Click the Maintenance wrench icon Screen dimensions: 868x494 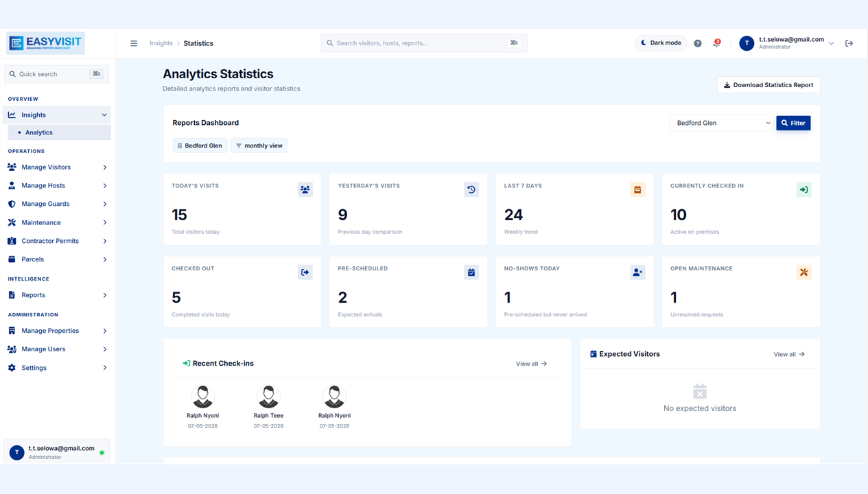coord(12,222)
